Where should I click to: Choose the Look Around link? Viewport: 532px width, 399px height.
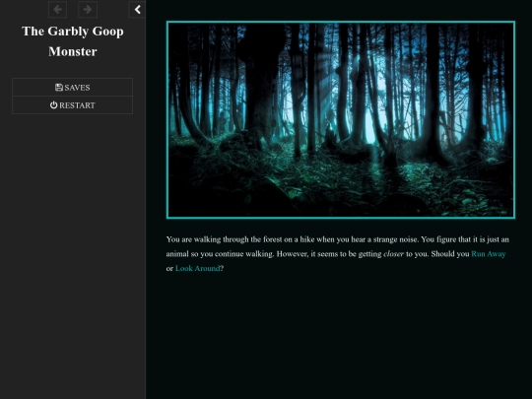(x=197, y=268)
